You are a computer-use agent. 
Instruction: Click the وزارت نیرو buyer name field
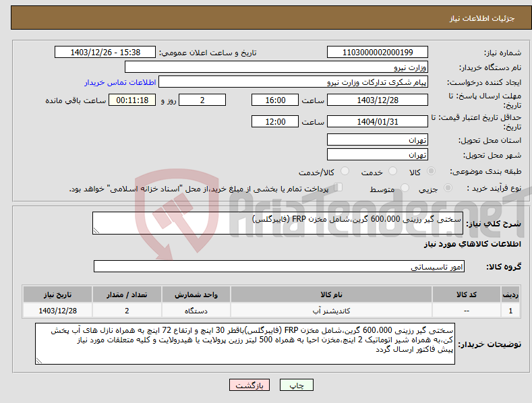pyautogui.click(x=276, y=67)
